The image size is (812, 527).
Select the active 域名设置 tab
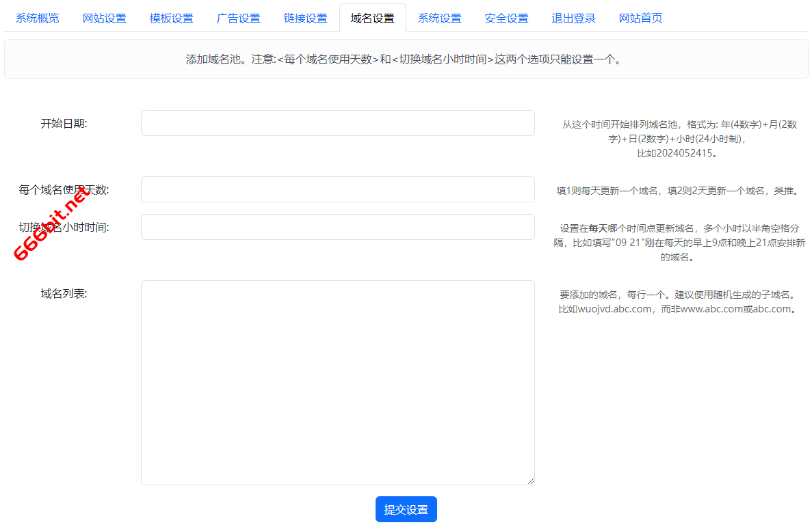pyautogui.click(x=372, y=18)
